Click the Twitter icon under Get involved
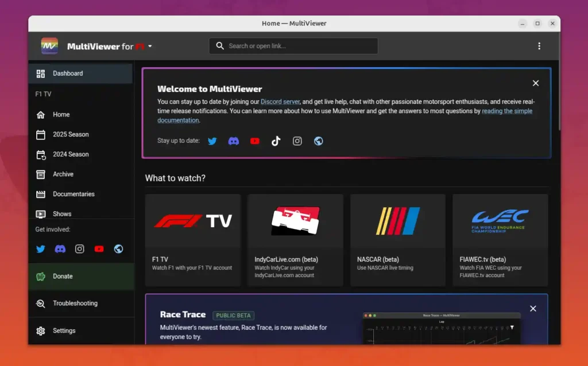This screenshot has width=588, height=366. coord(40,249)
